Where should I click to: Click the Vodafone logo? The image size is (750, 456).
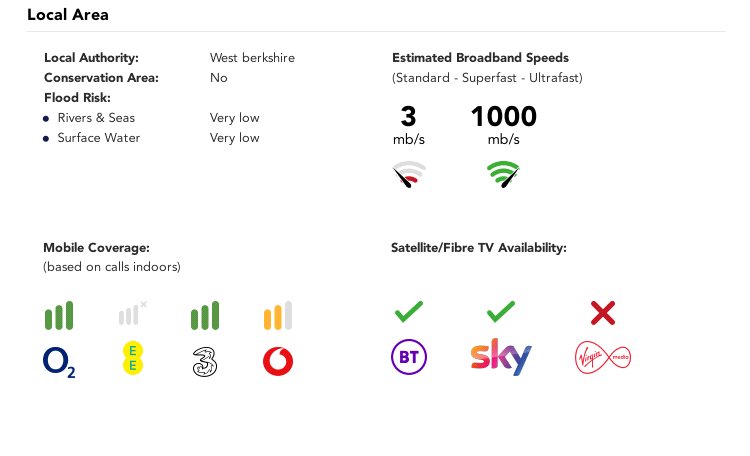click(x=278, y=361)
